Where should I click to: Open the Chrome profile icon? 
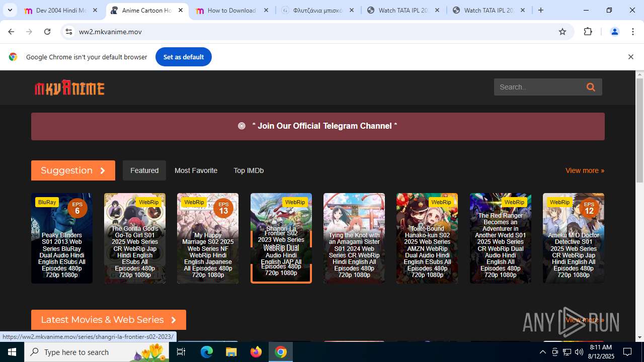pos(614,32)
